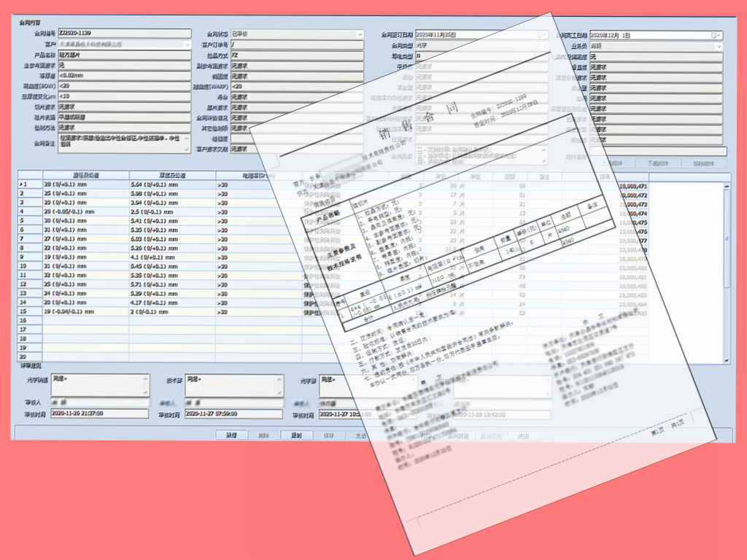Click the 附件名称 input field
Image resolution: width=747 pixels, height=560 pixels.
658,152
